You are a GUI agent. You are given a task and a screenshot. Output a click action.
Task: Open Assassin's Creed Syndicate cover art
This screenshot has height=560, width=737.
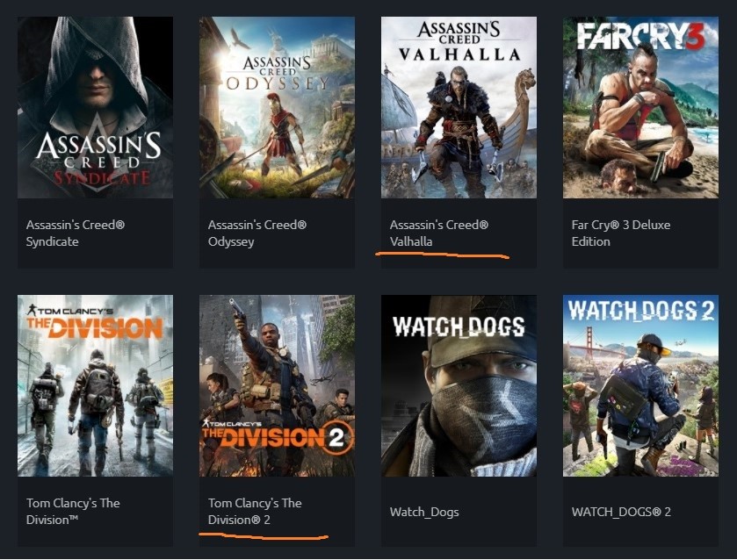(95, 107)
